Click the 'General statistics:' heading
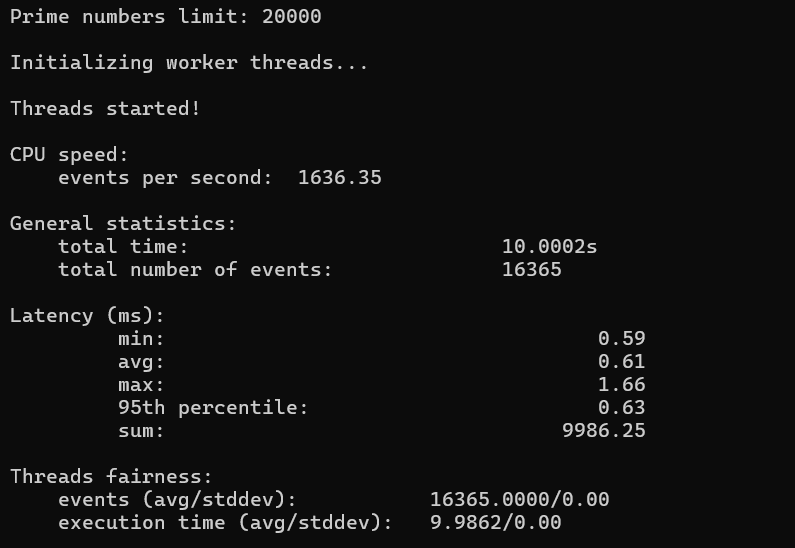 coord(123,224)
